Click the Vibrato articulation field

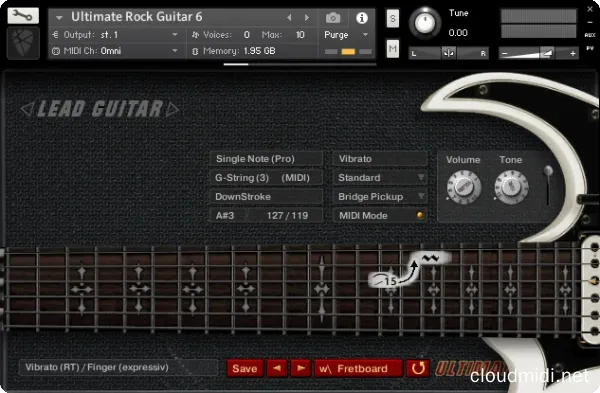[380, 159]
